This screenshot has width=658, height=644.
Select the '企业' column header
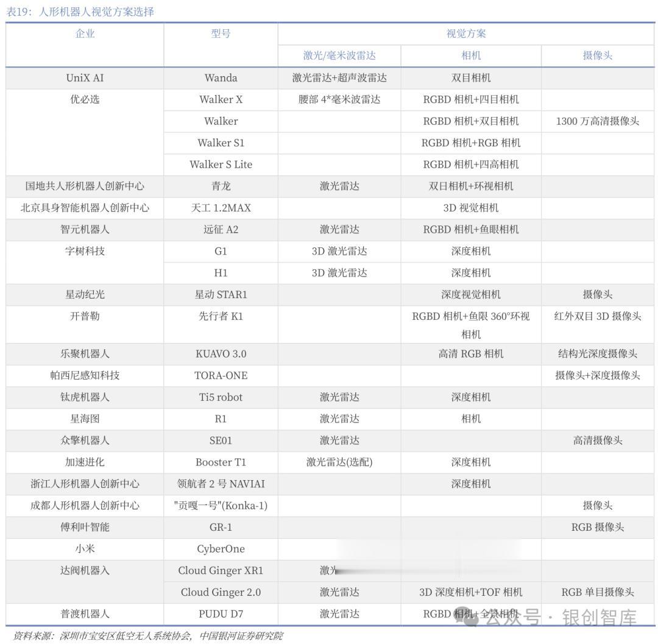(x=85, y=34)
